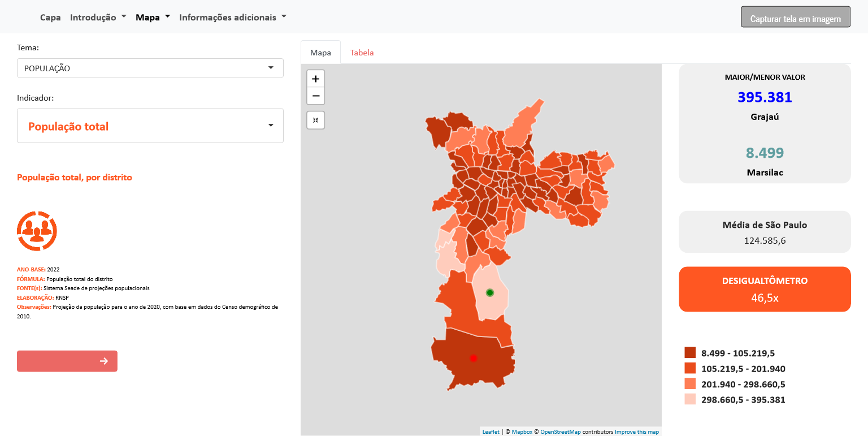Click the darkest legend swatch 8.499 - 105.219,5
The height and width of the screenshot is (436, 868).
[690, 353]
